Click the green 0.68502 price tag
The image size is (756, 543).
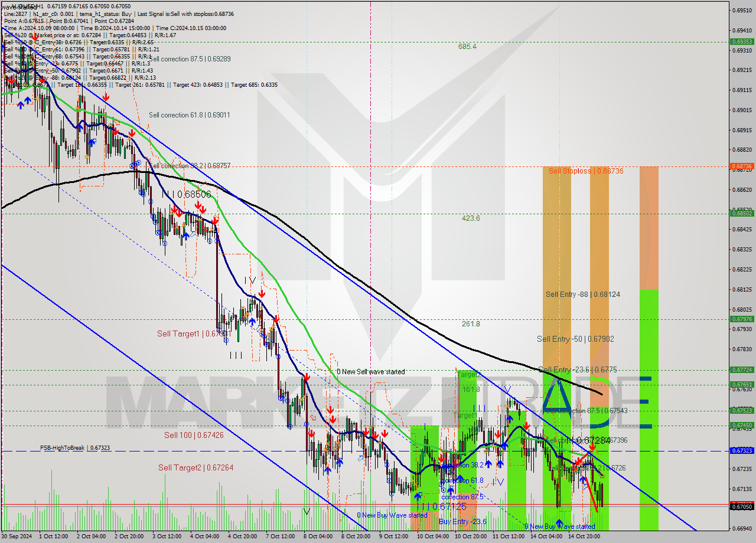click(x=742, y=214)
